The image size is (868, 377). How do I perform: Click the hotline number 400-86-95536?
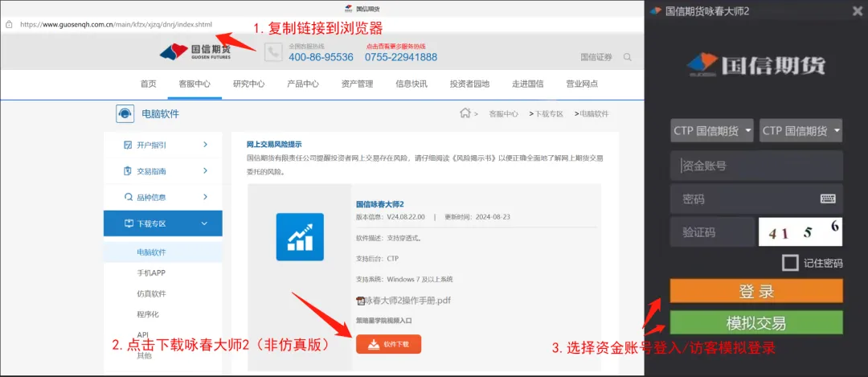pos(321,56)
